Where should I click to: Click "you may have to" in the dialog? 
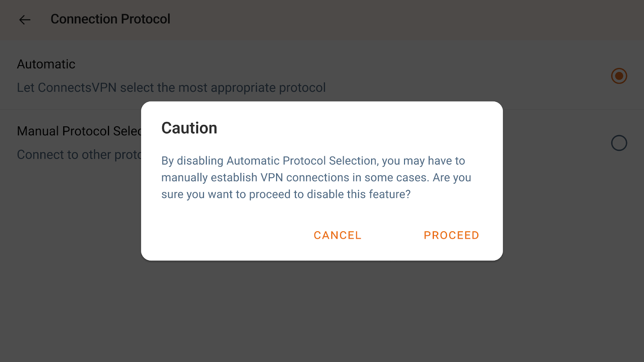(423, 161)
